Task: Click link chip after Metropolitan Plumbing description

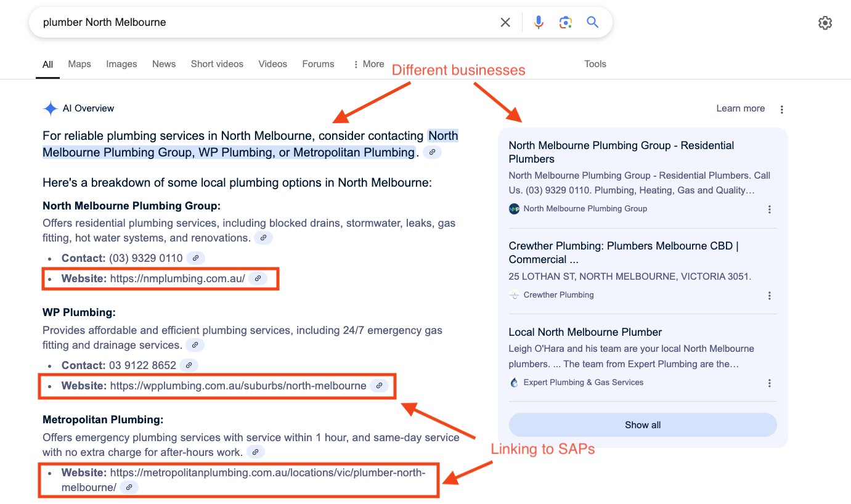Action: click(256, 452)
